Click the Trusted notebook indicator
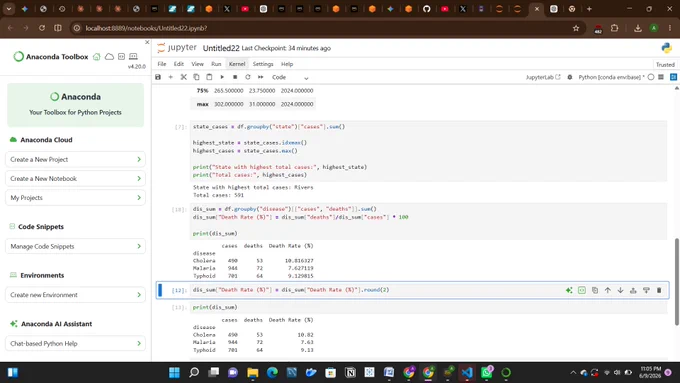This screenshot has width=680, height=383. [665, 65]
